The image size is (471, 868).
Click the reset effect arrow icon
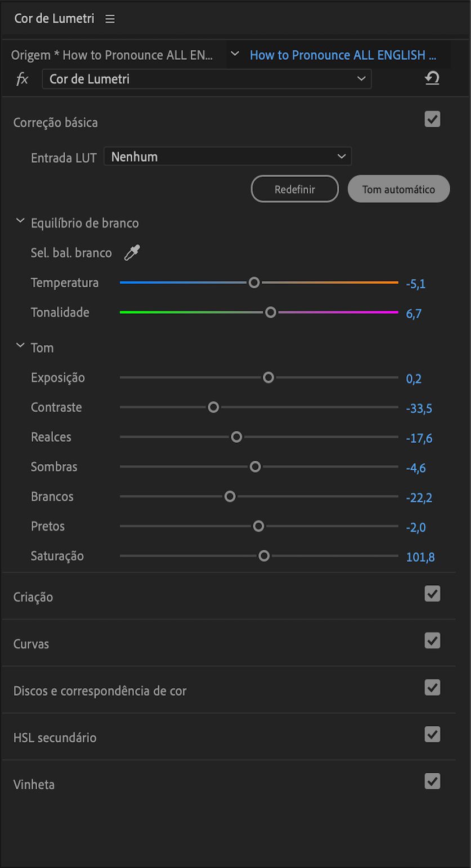[432, 79]
